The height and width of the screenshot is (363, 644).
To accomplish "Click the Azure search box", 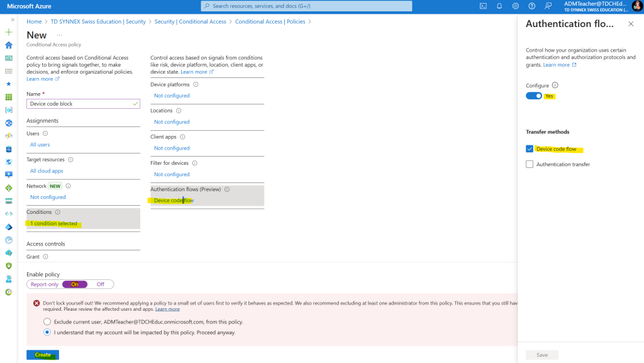I will (x=306, y=6).
